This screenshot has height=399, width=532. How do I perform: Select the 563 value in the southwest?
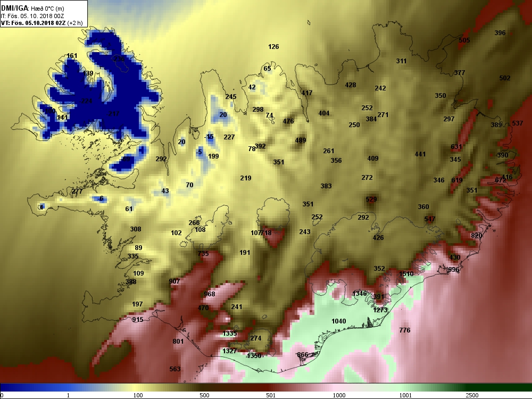point(175,369)
